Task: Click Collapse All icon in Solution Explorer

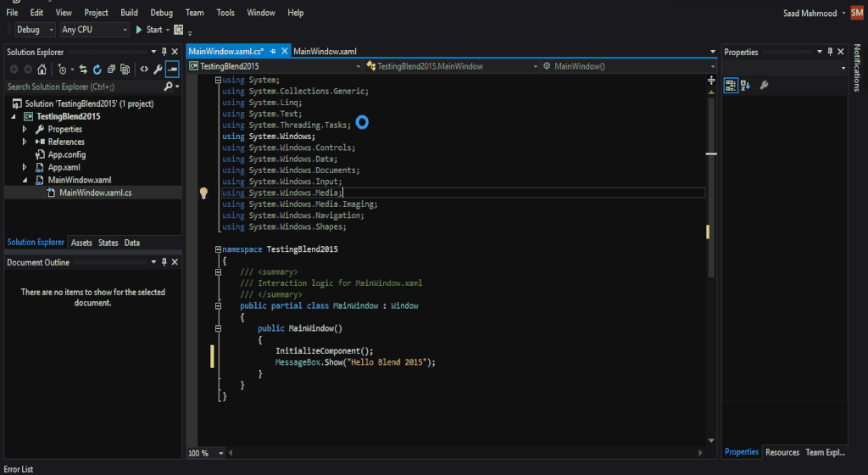Action: (x=111, y=70)
